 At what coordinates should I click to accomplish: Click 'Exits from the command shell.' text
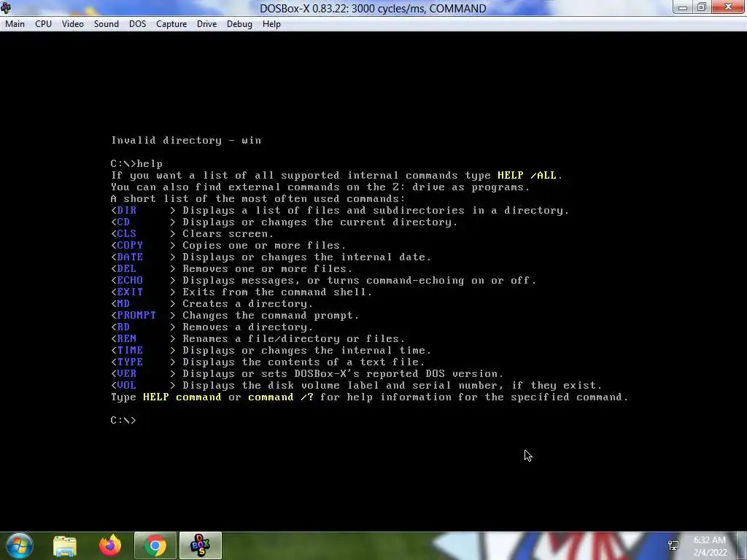click(x=277, y=292)
